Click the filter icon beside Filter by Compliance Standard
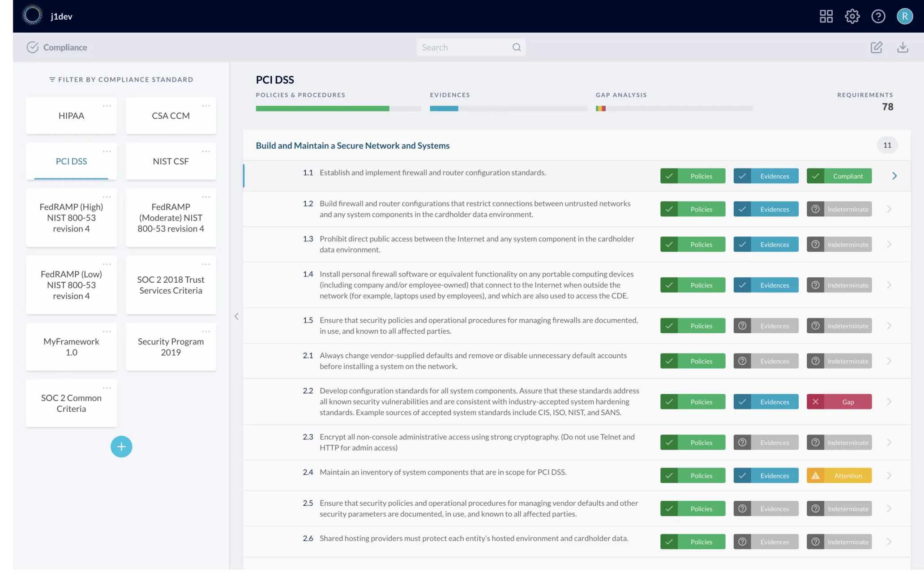 (52, 79)
